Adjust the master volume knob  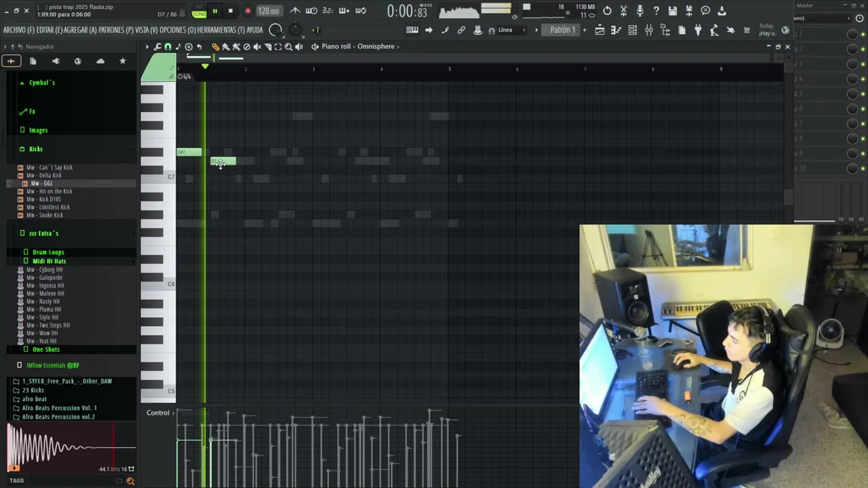(x=275, y=30)
